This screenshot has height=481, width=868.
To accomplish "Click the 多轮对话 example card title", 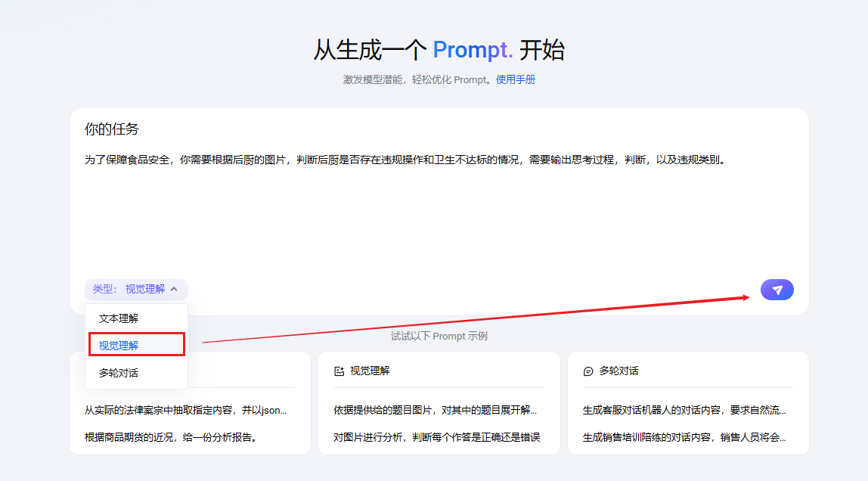I will coord(619,371).
